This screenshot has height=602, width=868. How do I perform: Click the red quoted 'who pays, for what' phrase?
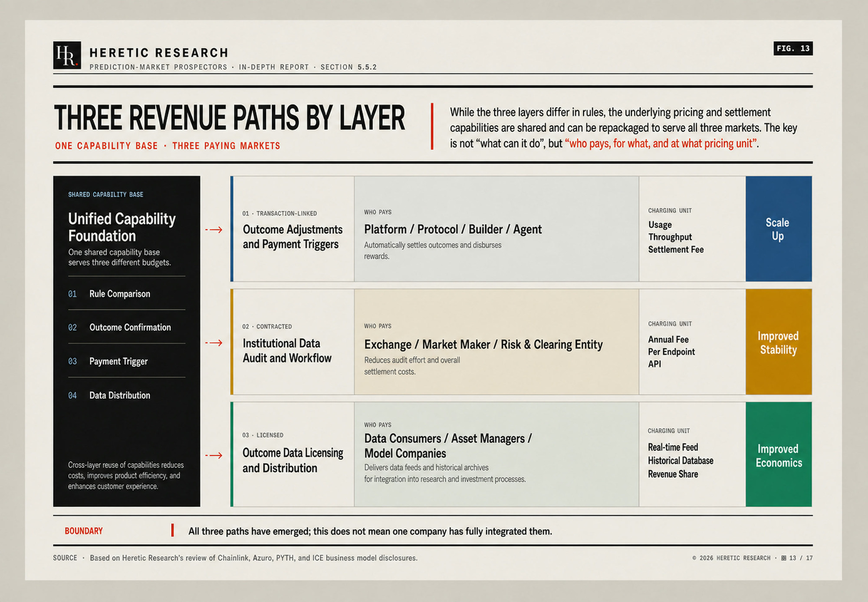tap(661, 143)
